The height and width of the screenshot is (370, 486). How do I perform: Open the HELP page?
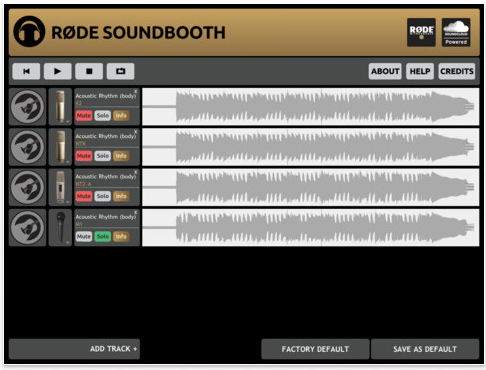tap(420, 71)
